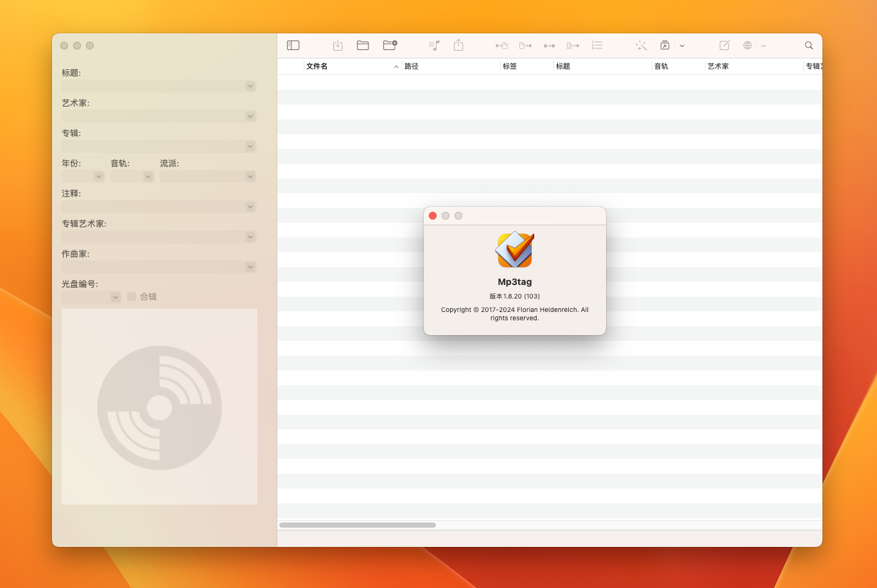Click the Mp3tag app icon in About dialog
The image size is (877, 588).
tap(515, 250)
